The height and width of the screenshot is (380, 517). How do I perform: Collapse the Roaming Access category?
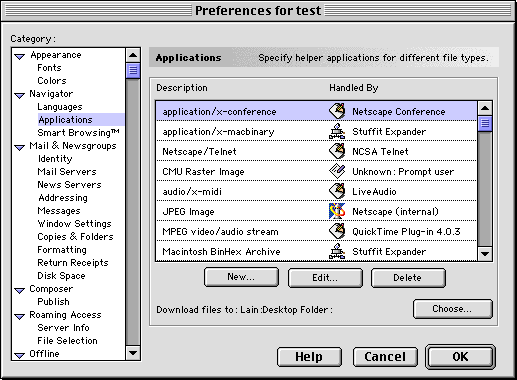tap(20, 317)
